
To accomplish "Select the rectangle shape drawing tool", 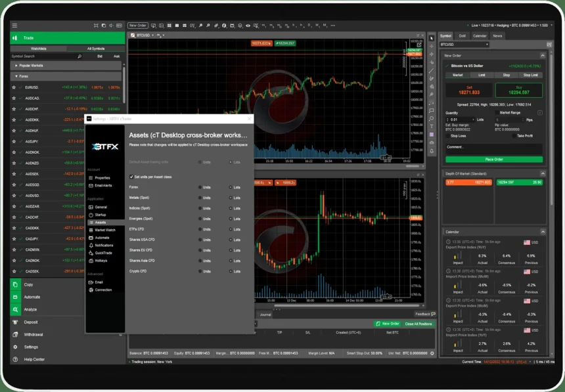I will coord(432,110).
